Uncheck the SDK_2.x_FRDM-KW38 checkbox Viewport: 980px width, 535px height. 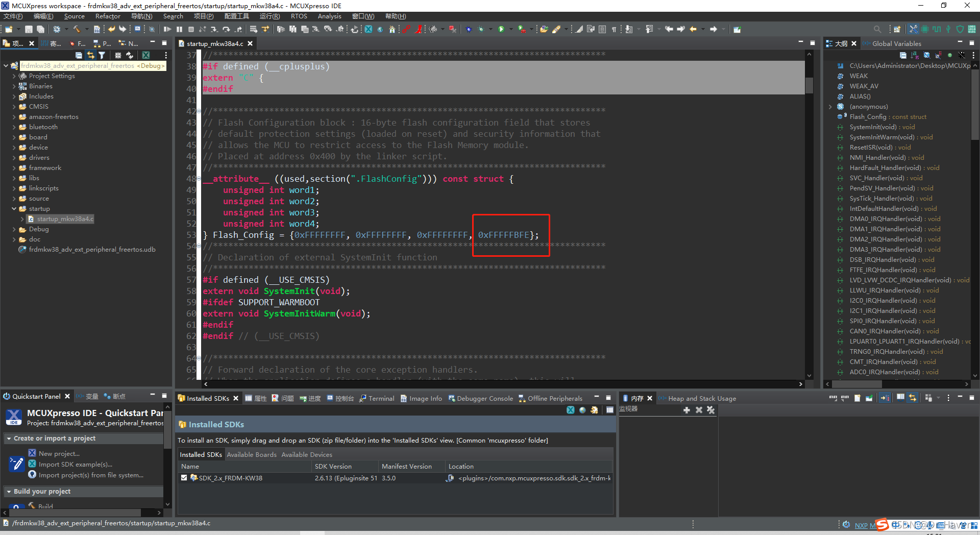point(184,478)
